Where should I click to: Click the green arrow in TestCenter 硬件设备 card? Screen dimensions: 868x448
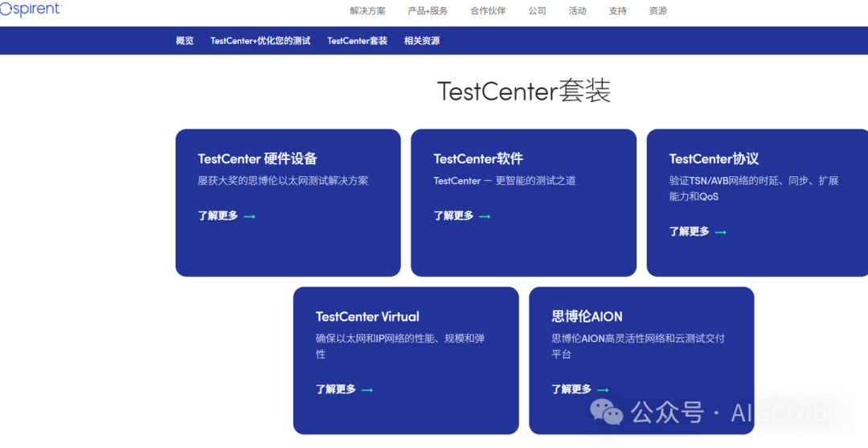click(250, 216)
